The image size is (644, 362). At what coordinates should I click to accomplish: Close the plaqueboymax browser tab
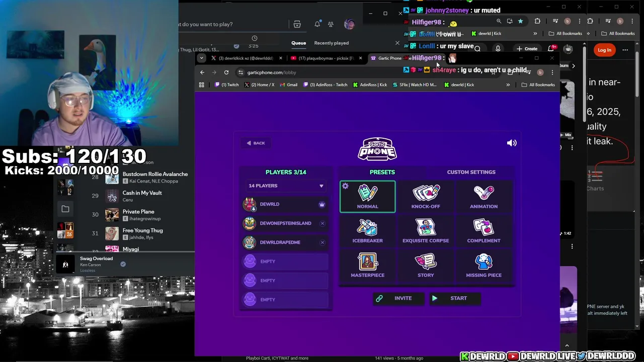(360, 58)
